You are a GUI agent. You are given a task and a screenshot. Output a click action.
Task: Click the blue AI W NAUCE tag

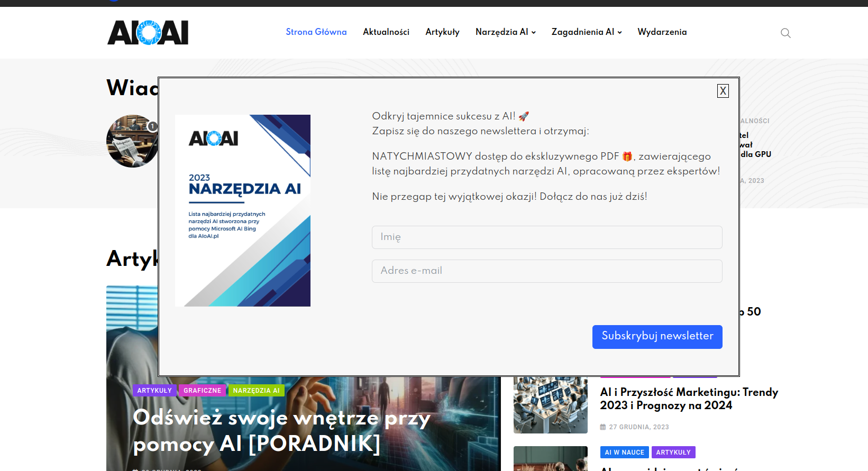(x=624, y=452)
